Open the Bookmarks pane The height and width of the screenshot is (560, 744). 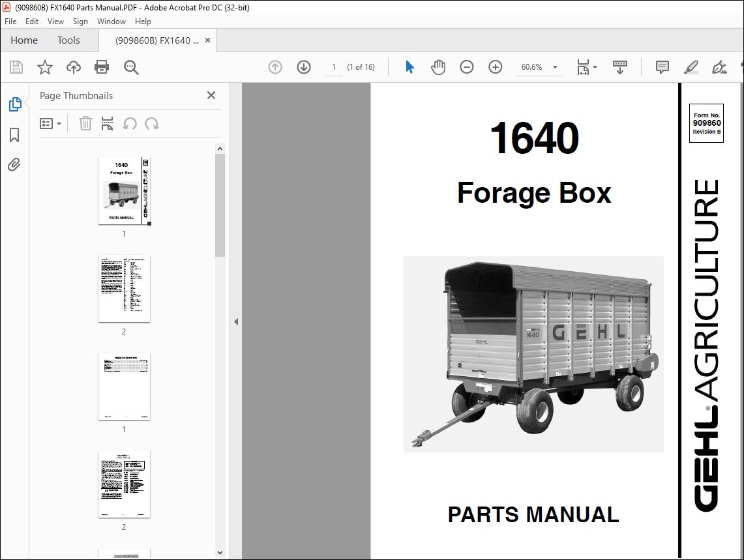[x=15, y=135]
